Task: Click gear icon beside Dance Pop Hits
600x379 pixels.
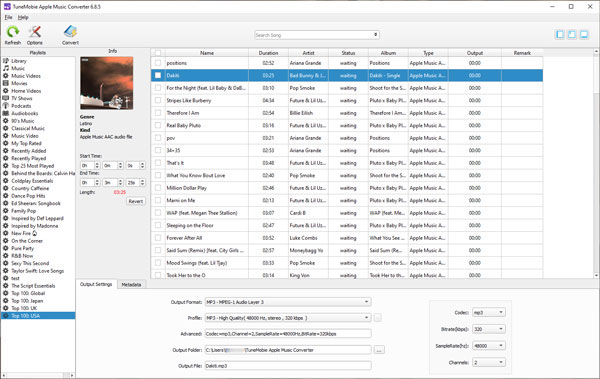Action: [6, 196]
